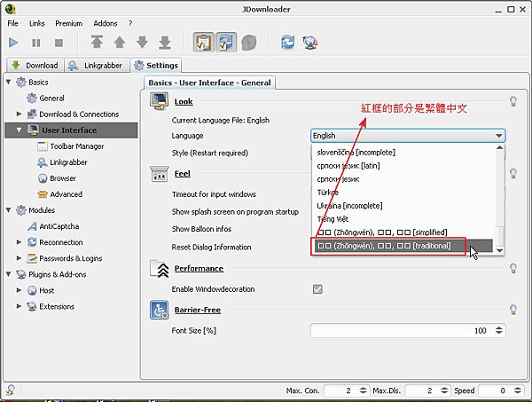Switch to the Settings tab
Image resolution: width=532 pixels, height=402 pixels.
point(156,65)
